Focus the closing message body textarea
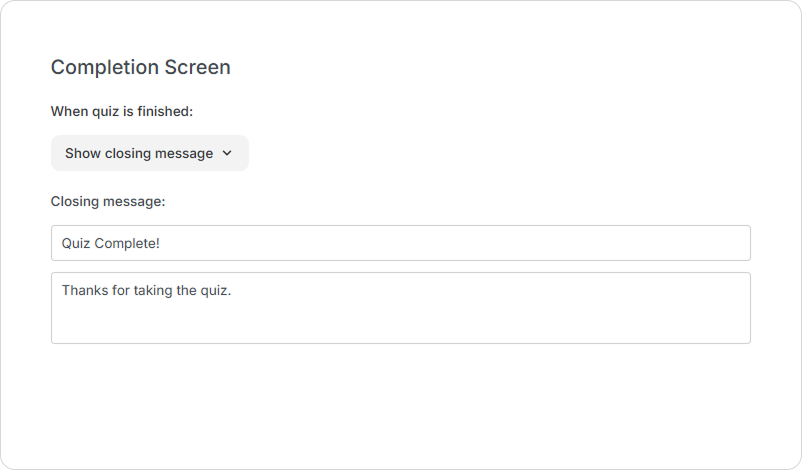The image size is (802, 470). point(400,308)
